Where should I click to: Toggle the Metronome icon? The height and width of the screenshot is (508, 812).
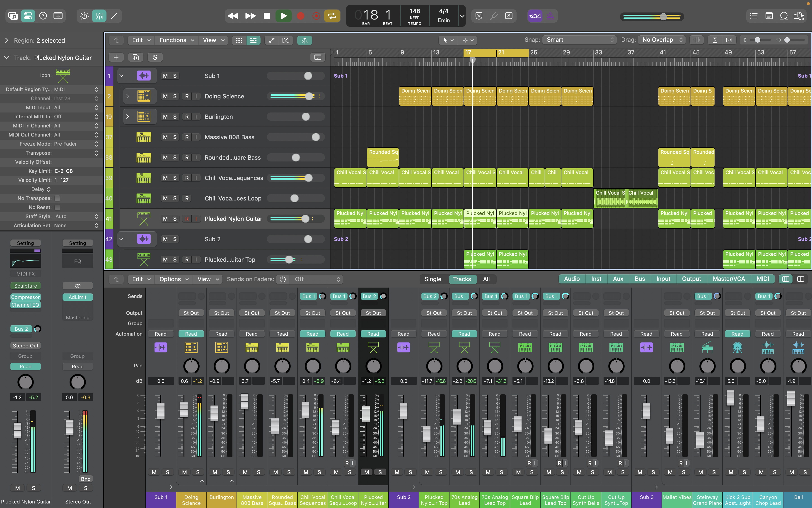(x=550, y=16)
